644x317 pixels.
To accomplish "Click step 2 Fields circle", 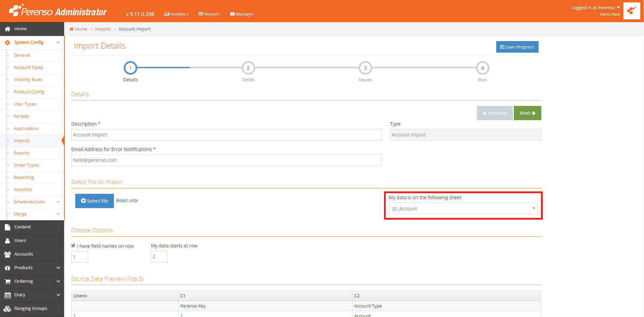I will click(x=248, y=68).
